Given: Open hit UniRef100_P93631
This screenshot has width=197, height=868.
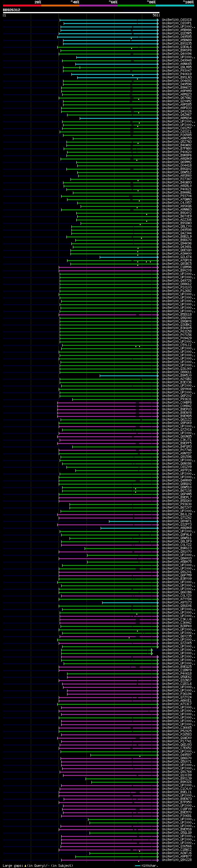Looking at the screenshot, I should [x=177, y=399].
